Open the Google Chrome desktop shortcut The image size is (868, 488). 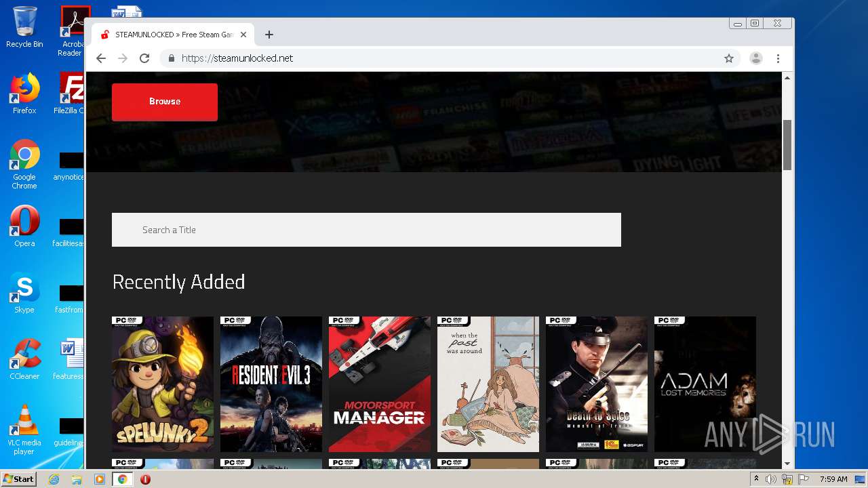click(24, 164)
